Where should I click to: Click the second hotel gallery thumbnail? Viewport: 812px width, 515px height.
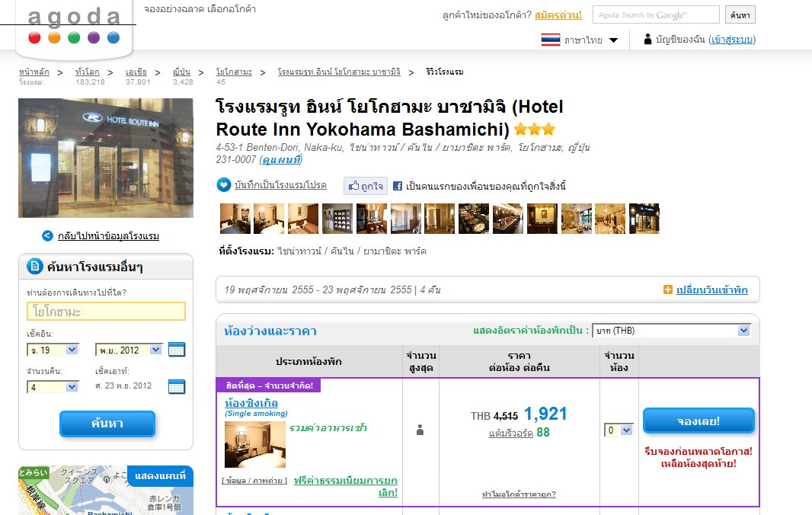pos(269,219)
